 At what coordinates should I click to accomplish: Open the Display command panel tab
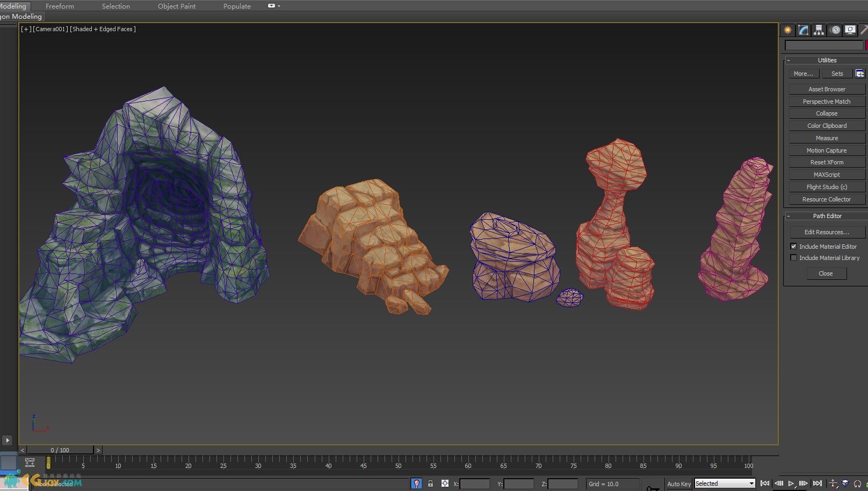850,30
